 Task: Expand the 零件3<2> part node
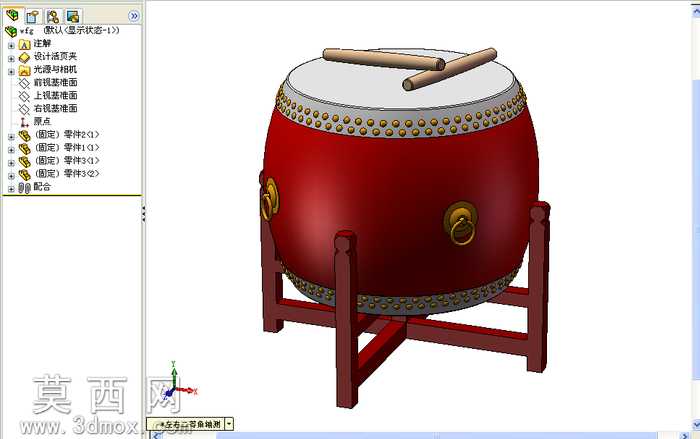tap(11, 176)
